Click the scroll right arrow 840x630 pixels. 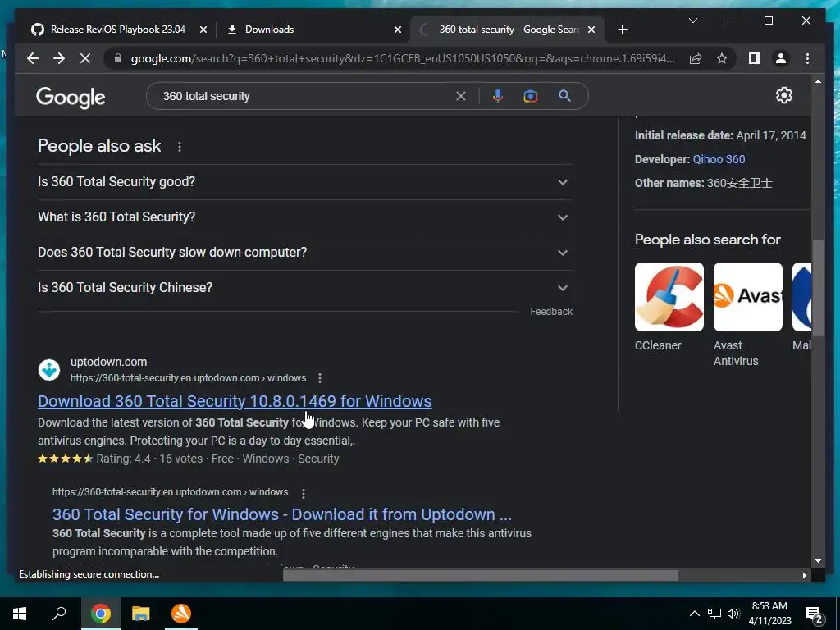tap(804, 575)
